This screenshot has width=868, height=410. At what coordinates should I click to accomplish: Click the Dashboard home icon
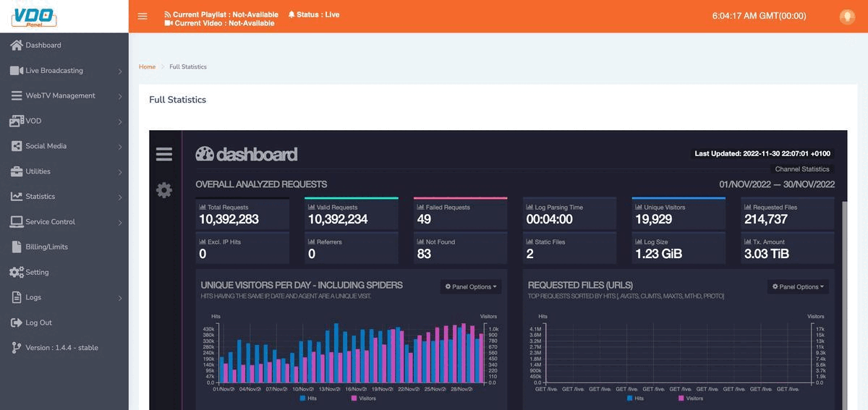point(17,45)
